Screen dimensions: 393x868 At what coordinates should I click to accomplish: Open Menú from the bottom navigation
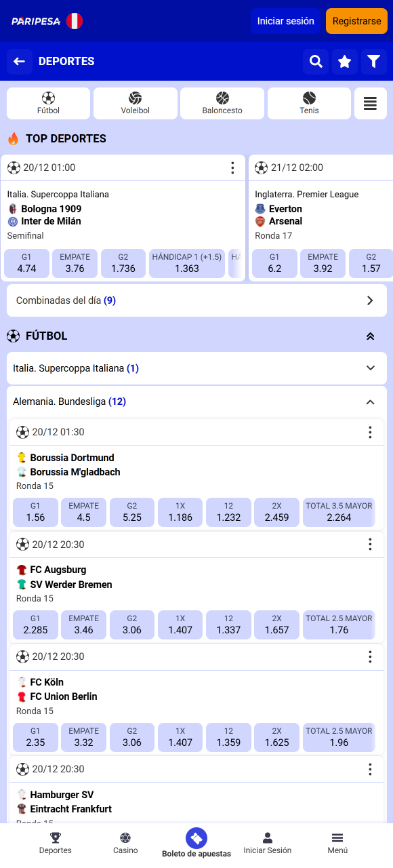337,843
